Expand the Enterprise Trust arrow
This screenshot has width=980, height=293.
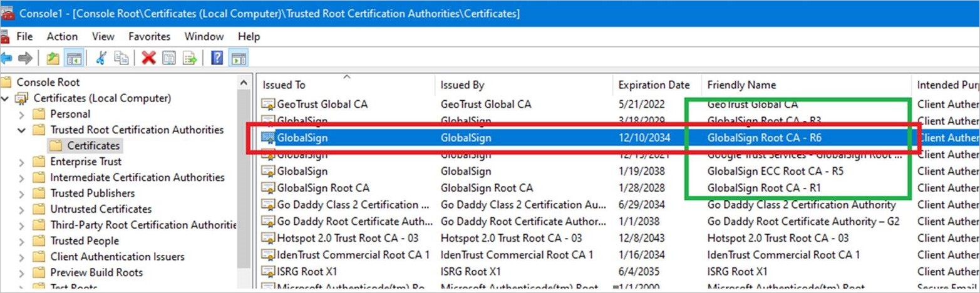(x=23, y=162)
